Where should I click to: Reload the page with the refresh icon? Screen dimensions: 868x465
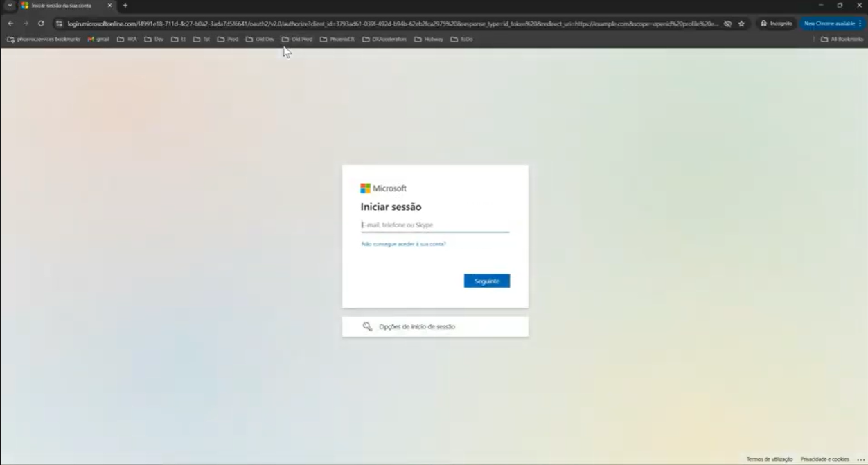click(41, 24)
